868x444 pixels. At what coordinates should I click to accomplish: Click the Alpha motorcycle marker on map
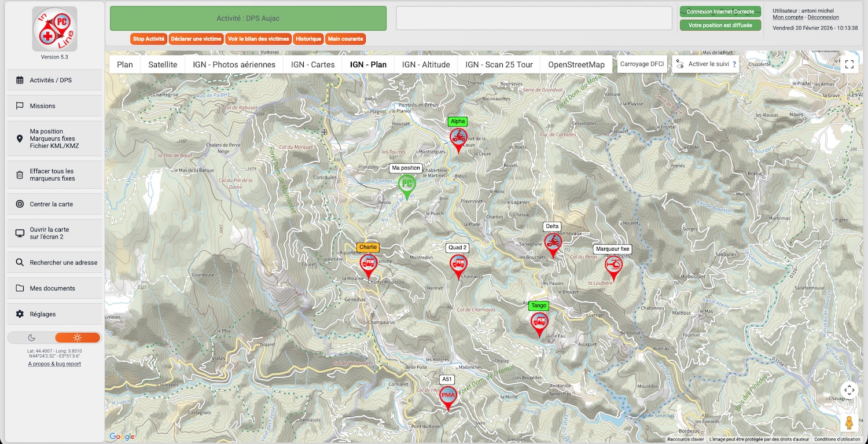point(458,138)
